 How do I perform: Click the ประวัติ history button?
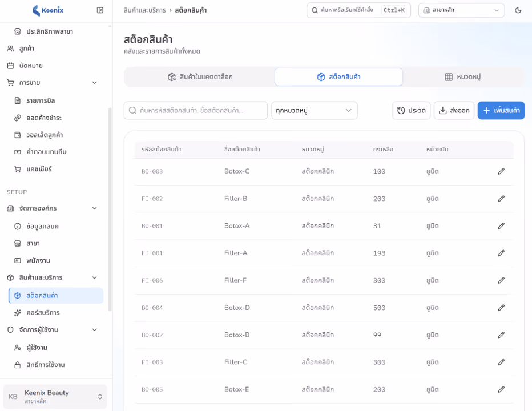pyautogui.click(x=411, y=110)
